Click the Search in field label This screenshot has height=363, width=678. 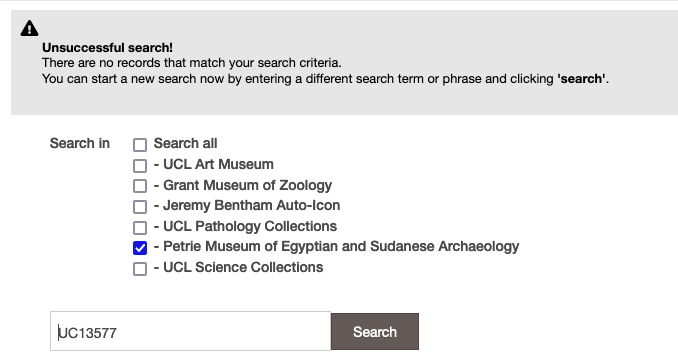[80, 143]
